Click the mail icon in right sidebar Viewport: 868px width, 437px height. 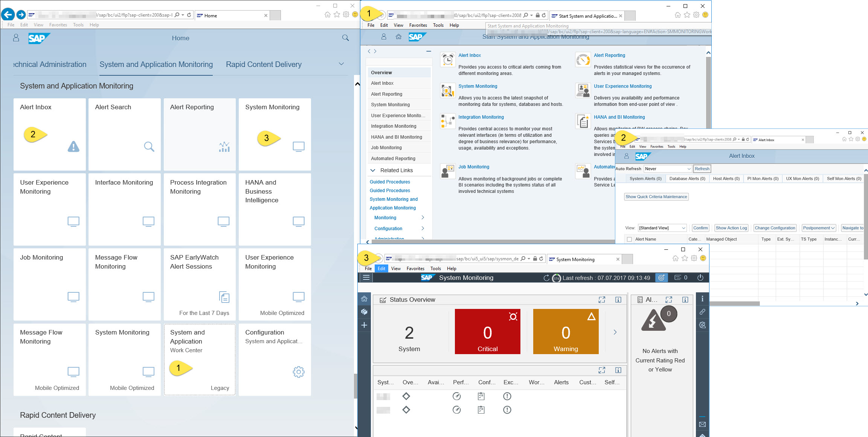click(702, 425)
